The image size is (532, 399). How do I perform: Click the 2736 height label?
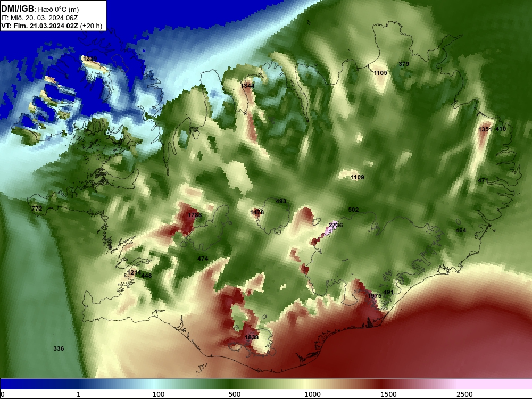(336, 225)
